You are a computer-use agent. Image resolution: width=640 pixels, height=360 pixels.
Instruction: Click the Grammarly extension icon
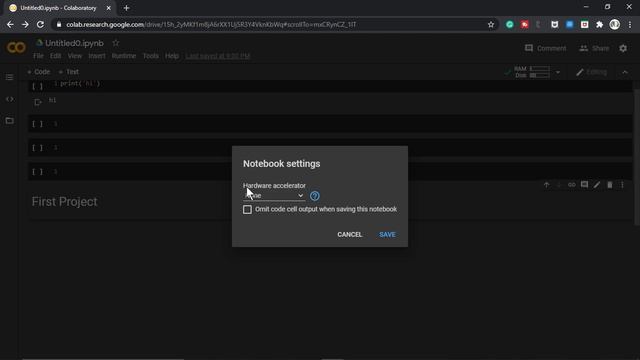coord(509,24)
